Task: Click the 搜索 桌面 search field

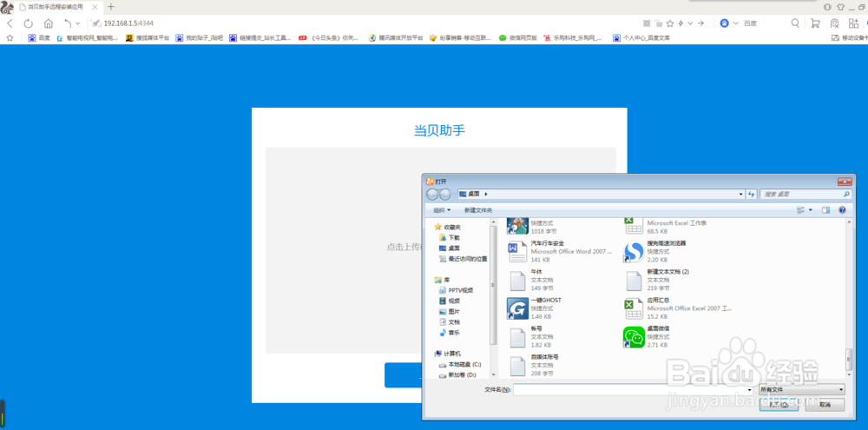Action: (x=806, y=195)
